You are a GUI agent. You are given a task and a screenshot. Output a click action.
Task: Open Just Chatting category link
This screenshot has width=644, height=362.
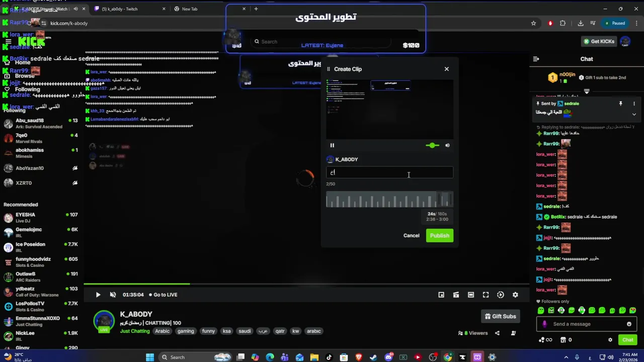point(135,331)
